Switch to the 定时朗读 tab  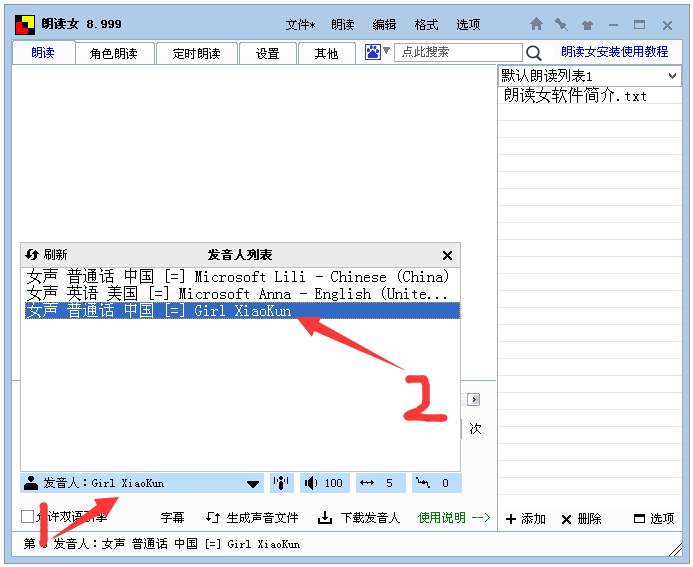coord(196,54)
